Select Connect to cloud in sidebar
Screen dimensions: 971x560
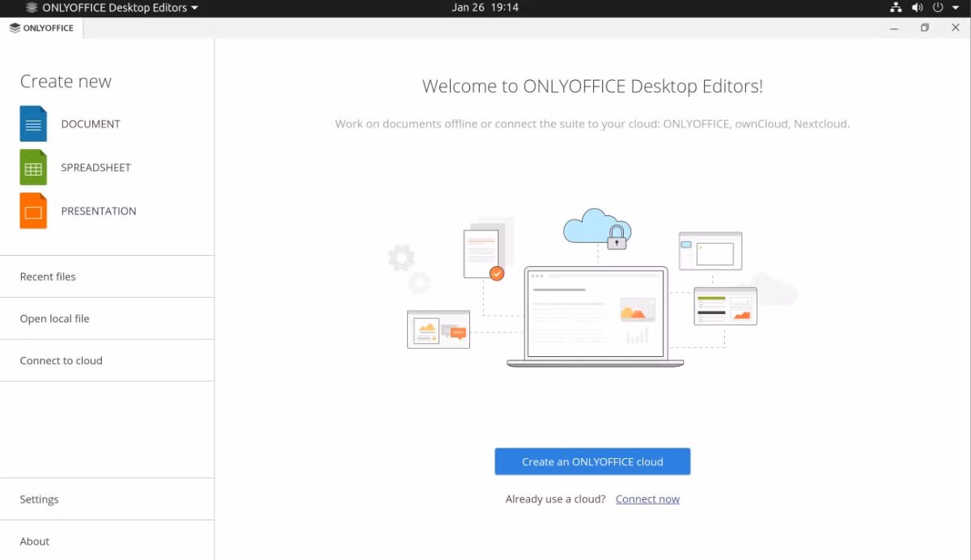pyautogui.click(x=107, y=361)
